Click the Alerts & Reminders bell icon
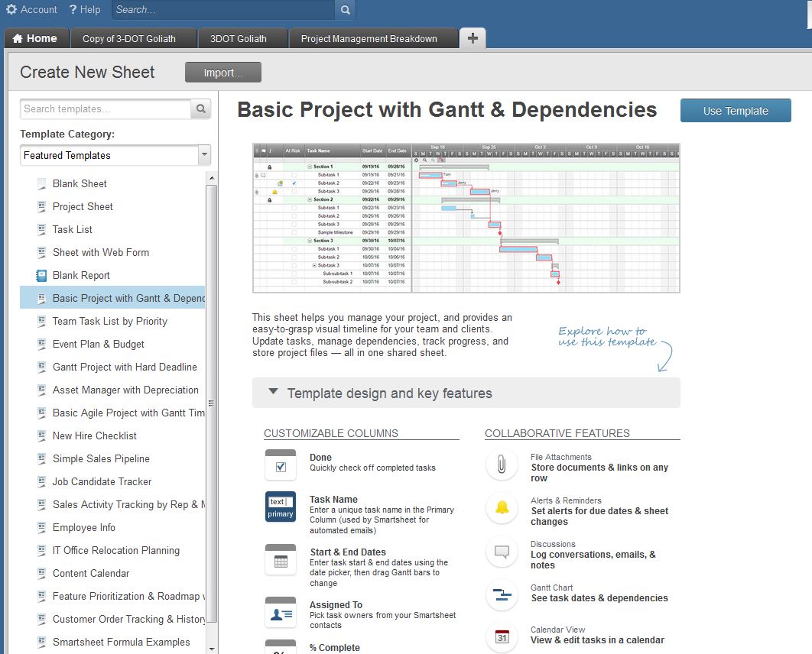This screenshot has width=812, height=654. coord(502,508)
